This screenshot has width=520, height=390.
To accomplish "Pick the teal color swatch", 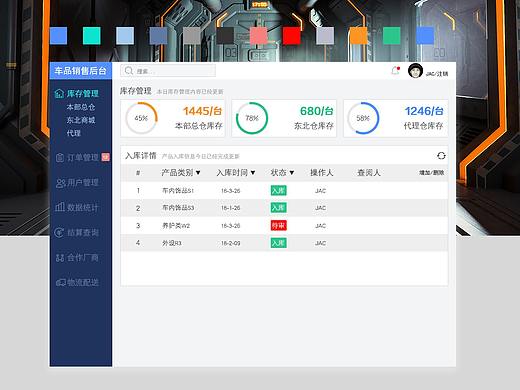I will (x=92, y=36).
